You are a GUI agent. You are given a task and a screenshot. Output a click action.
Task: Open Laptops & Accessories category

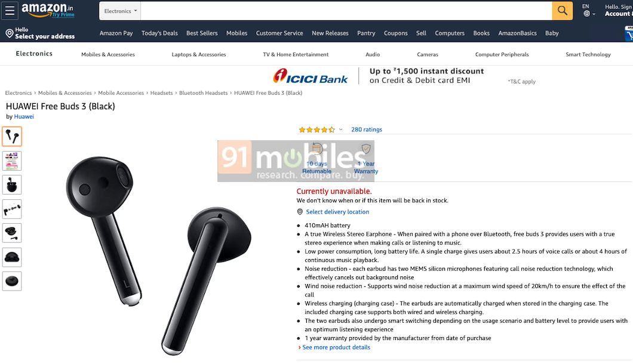[199, 54]
